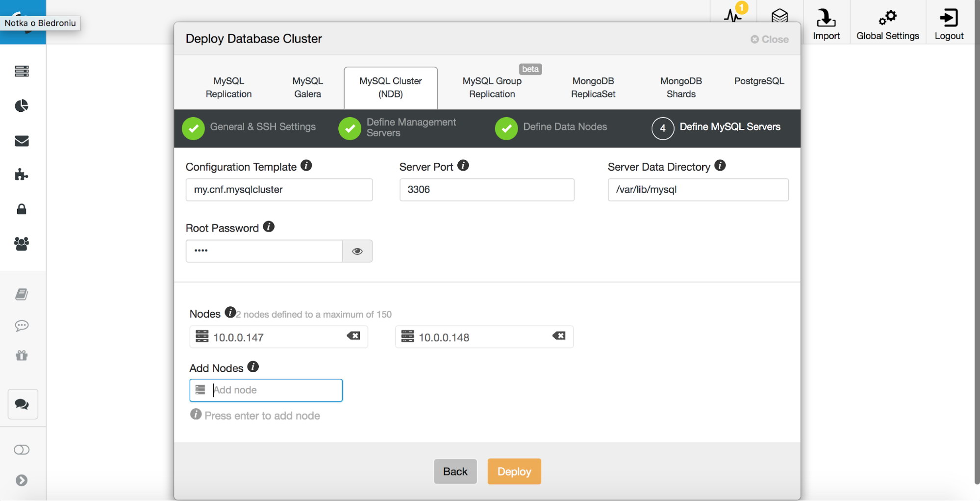Open the activity alarms icon with badge
Viewport: 980px width, 501px height.
(734, 15)
